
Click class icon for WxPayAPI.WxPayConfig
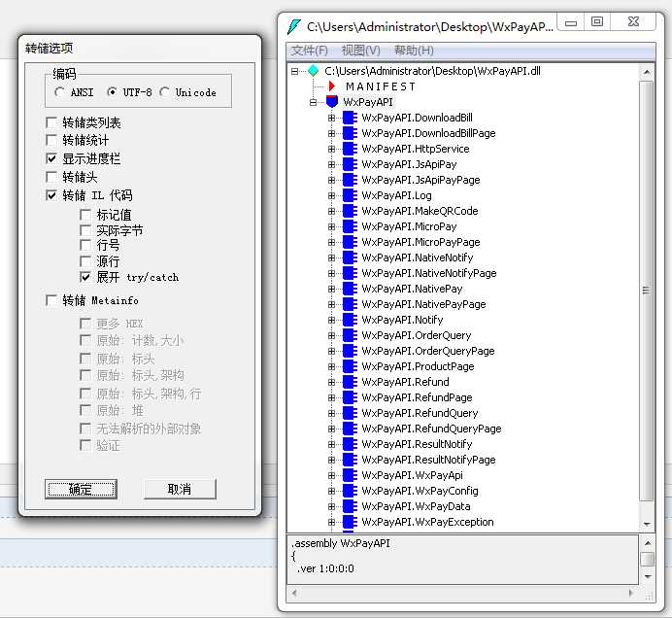[x=350, y=491]
